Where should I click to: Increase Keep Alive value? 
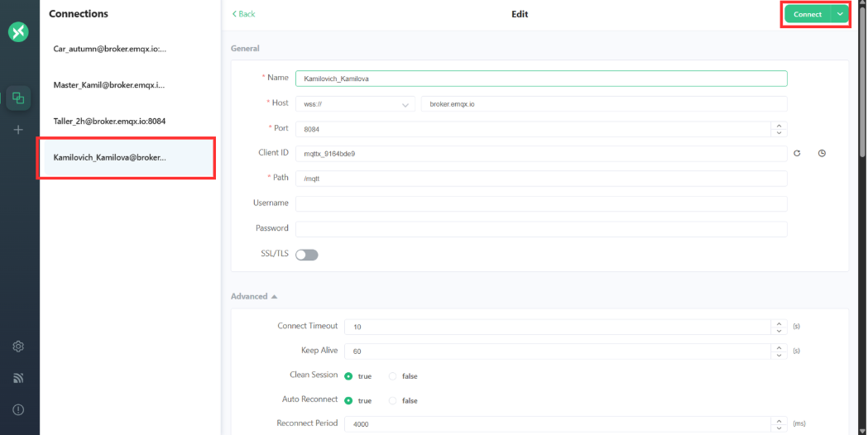coord(779,347)
